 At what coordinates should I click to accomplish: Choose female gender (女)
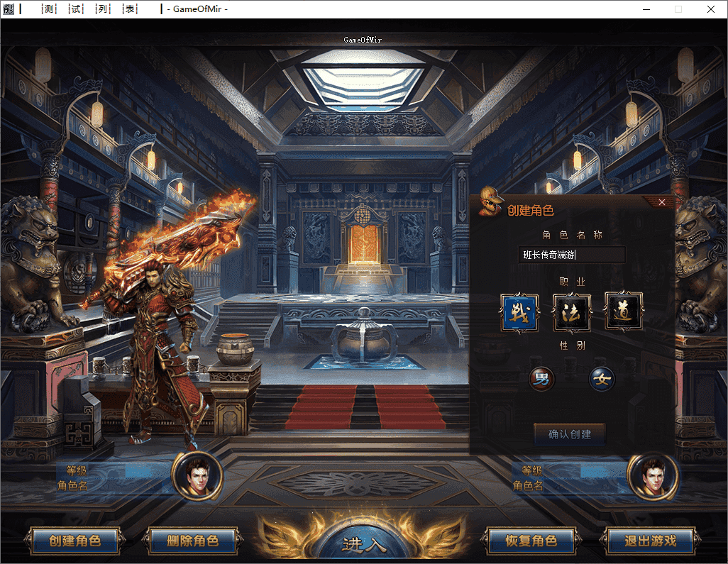pyautogui.click(x=602, y=380)
